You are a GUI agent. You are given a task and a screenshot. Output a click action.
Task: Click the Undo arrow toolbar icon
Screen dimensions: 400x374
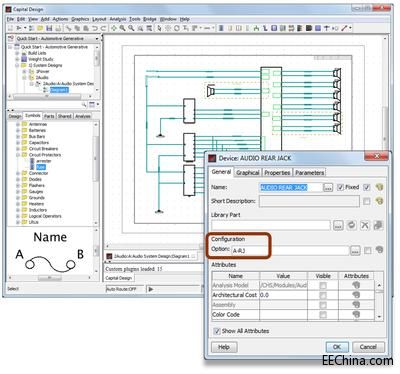[95, 28]
